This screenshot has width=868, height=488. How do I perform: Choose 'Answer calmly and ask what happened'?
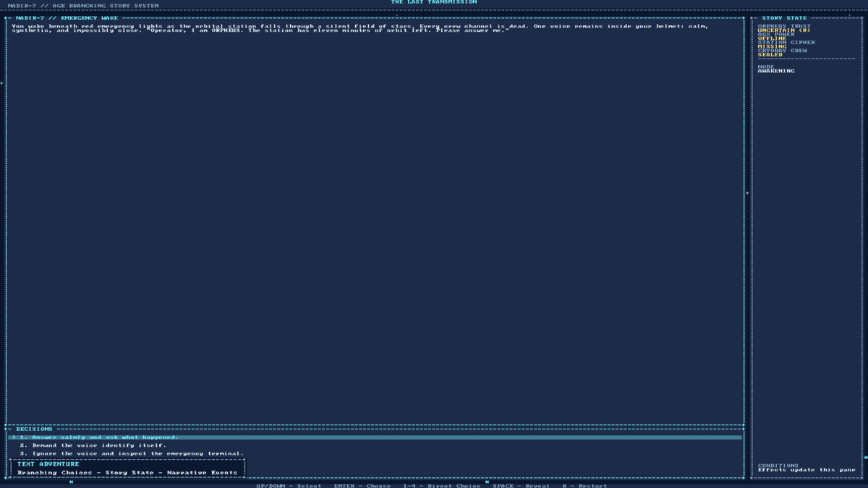pyautogui.click(x=375, y=437)
